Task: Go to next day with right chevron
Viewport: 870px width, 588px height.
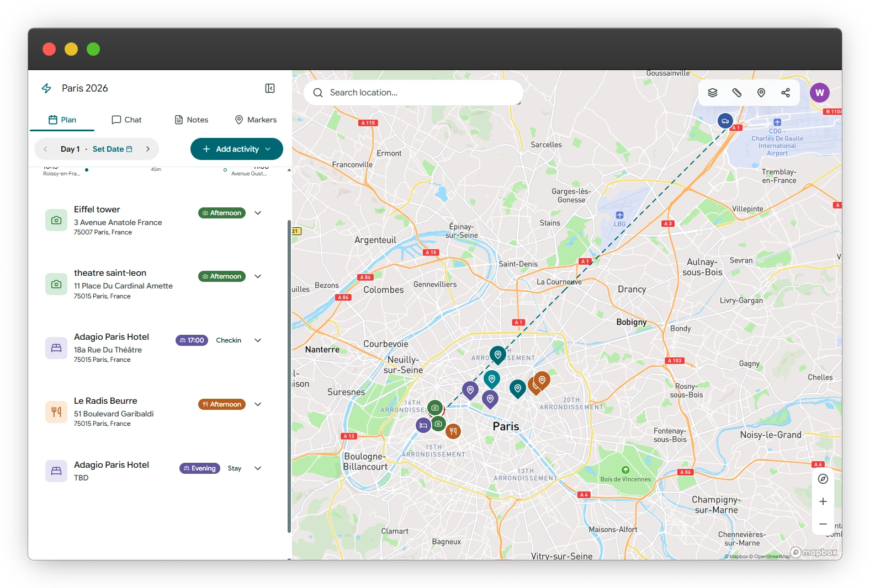Action: (148, 149)
